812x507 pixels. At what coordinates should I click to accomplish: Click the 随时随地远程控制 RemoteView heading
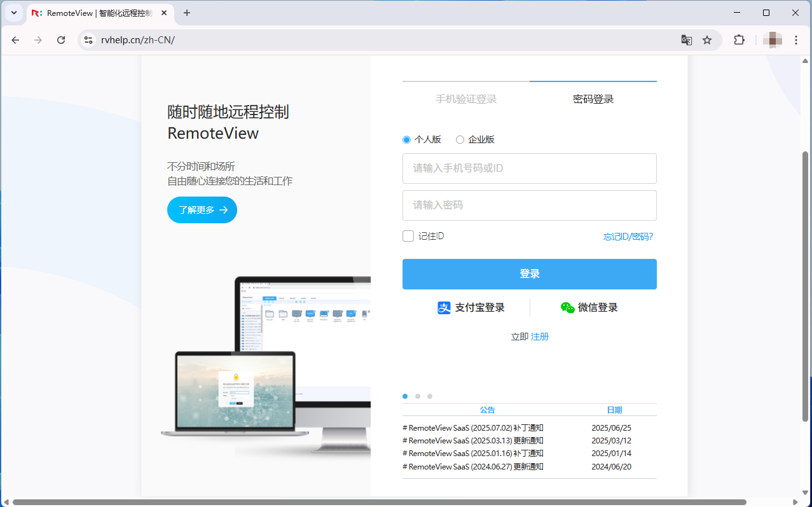pos(228,122)
